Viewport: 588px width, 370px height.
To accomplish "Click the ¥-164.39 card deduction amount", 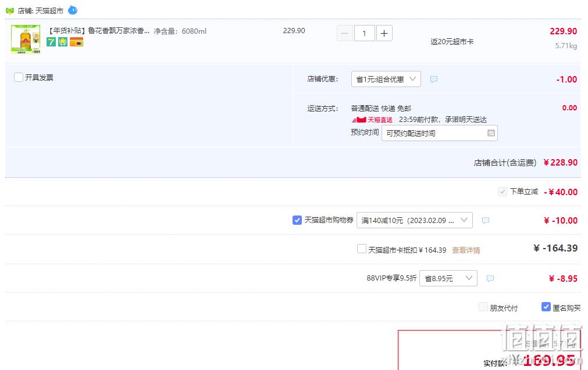I will tap(555, 248).
